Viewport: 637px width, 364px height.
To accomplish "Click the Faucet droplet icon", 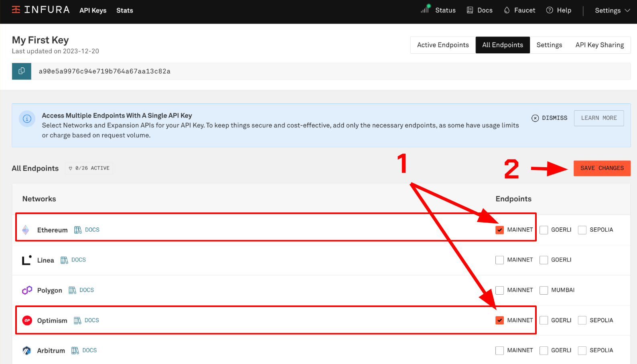I will click(507, 10).
